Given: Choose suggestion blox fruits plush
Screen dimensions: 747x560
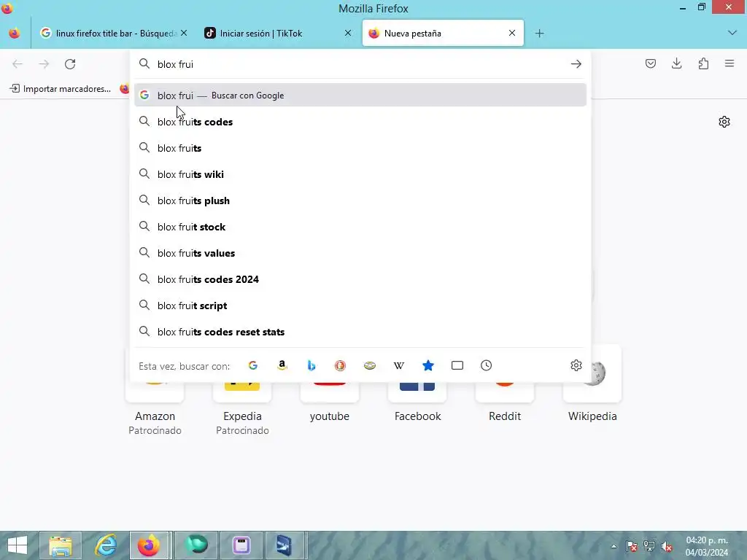Looking at the screenshot, I should (360, 201).
